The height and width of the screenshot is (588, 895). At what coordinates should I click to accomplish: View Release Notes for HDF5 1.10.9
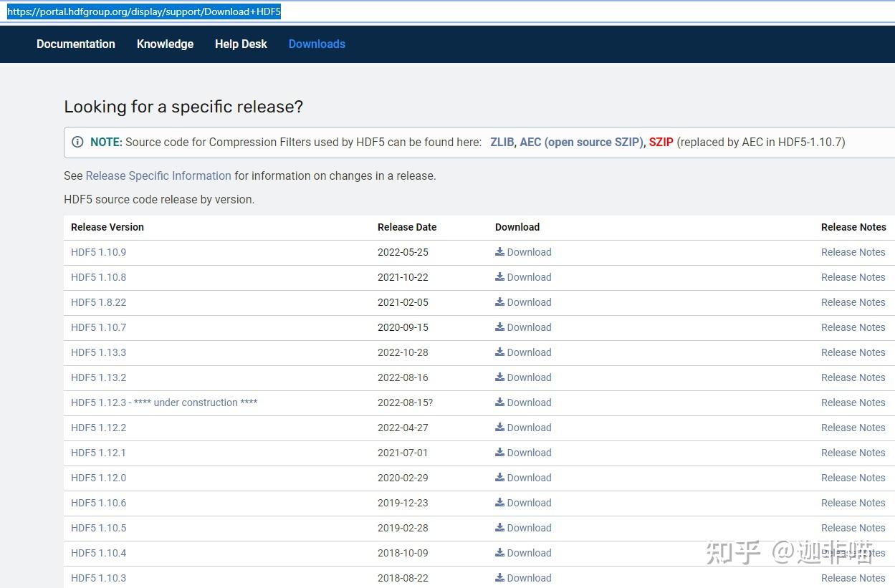click(x=853, y=252)
